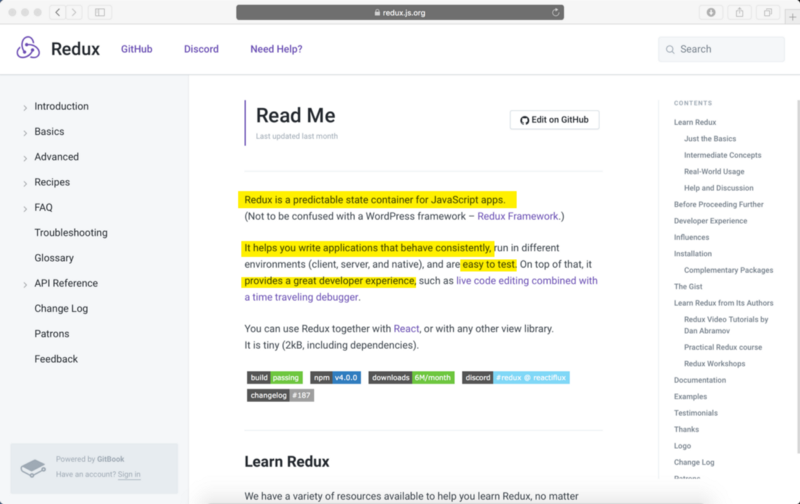
Task: Follow the React link
Action: tap(406, 329)
